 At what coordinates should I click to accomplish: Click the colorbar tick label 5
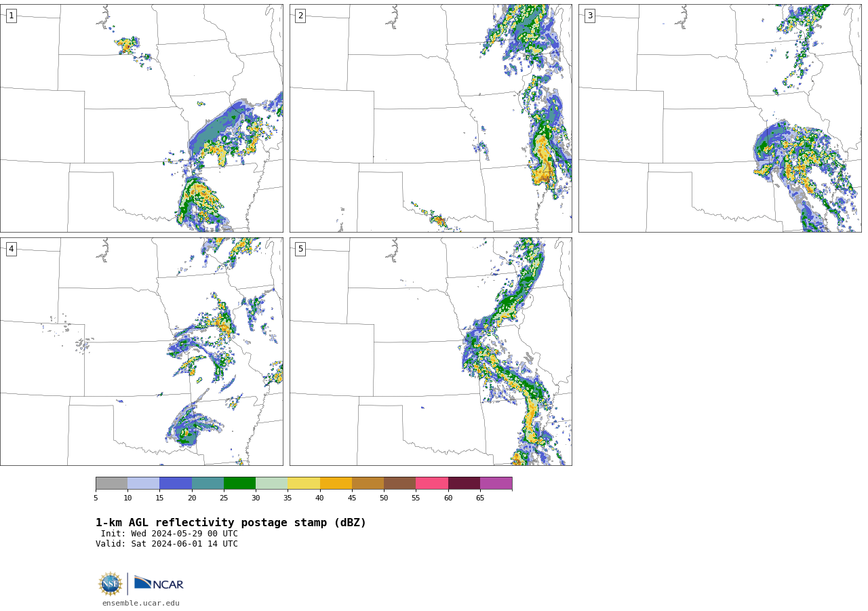coord(96,498)
